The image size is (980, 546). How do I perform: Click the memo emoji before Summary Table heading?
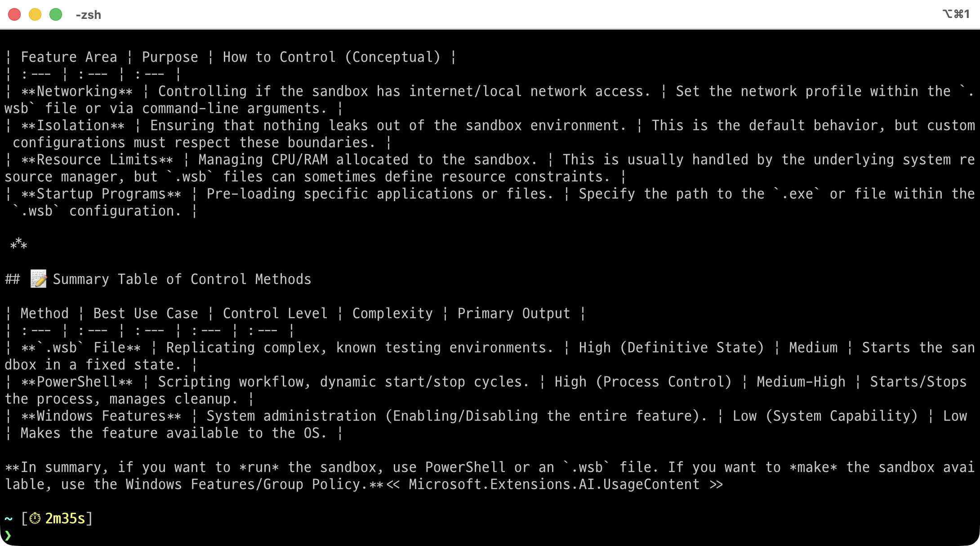(38, 279)
